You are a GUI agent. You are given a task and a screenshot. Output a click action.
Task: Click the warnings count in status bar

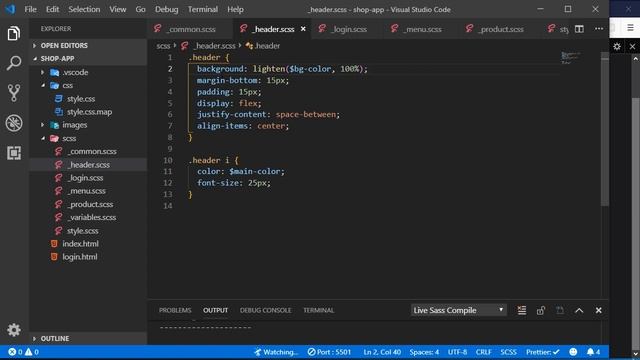click(x=32, y=352)
